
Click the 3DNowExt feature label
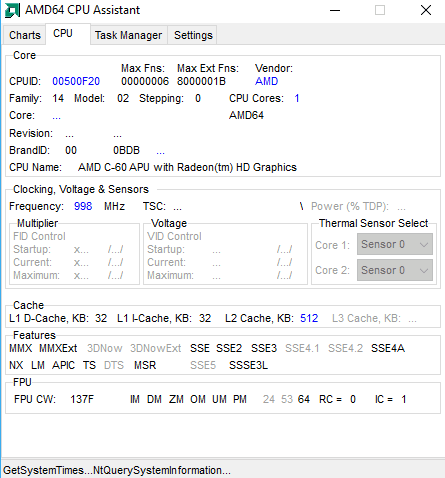click(x=156, y=348)
